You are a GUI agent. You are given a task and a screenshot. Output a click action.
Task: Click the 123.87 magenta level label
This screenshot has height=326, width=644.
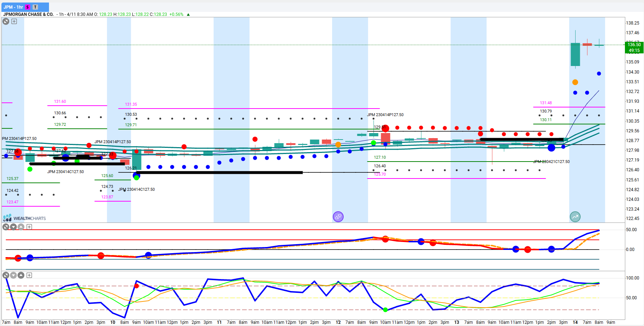point(107,197)
